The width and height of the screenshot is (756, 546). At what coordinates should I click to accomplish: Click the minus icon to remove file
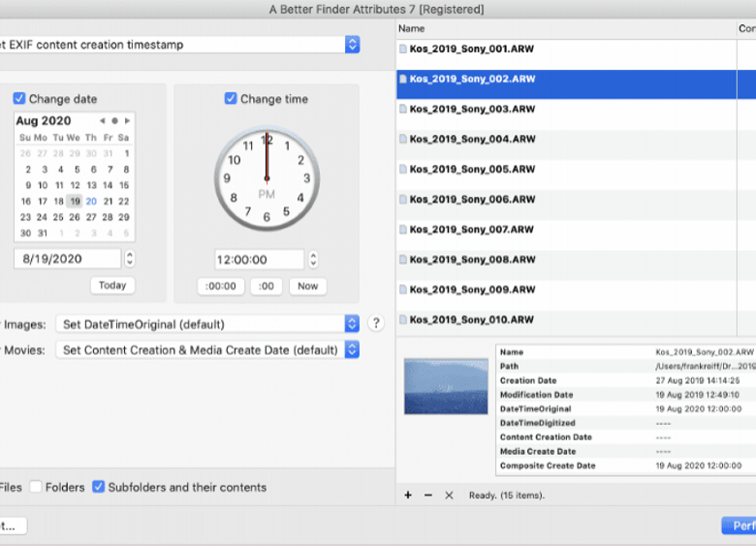coord(428,495)
